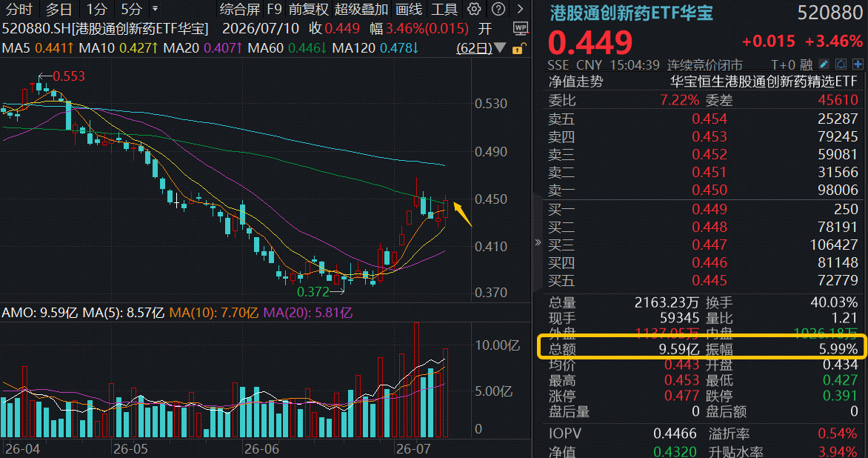Viewport: 868px width, 458px height.
Task: Click the WP monitor icon
Action: (x=521, y=28)
